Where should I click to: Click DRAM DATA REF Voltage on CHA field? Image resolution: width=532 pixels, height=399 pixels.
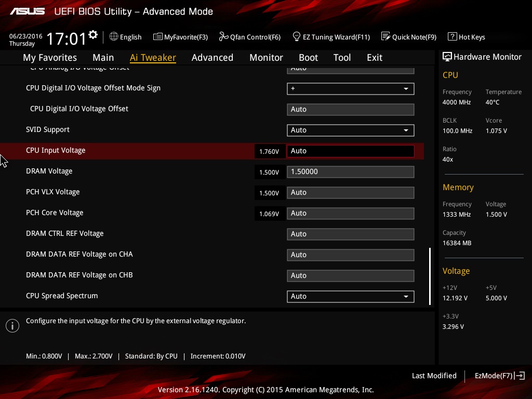351,255
